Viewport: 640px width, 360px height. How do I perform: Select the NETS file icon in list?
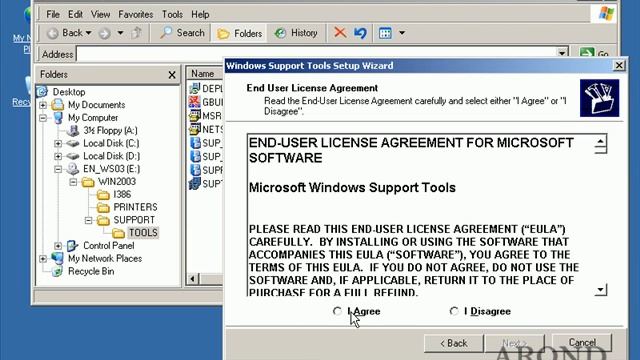195,129
